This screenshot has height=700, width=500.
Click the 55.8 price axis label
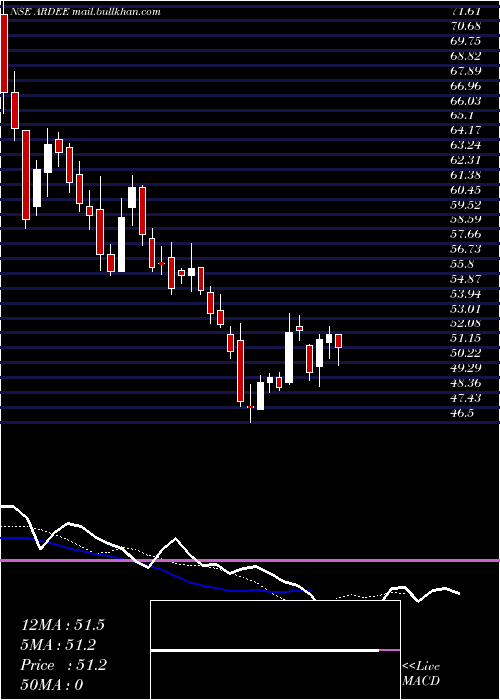click(x=462, y=264)
